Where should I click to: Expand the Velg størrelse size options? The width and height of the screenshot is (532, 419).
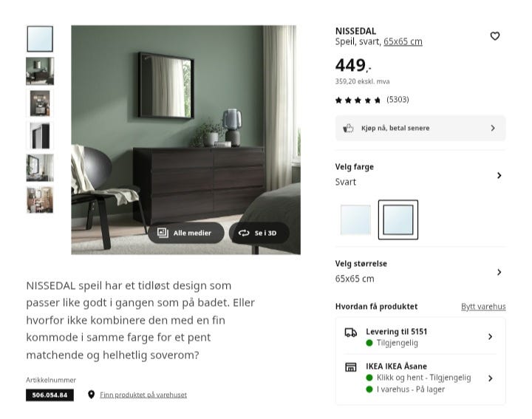pyautogui.click(x=420, y=271)
